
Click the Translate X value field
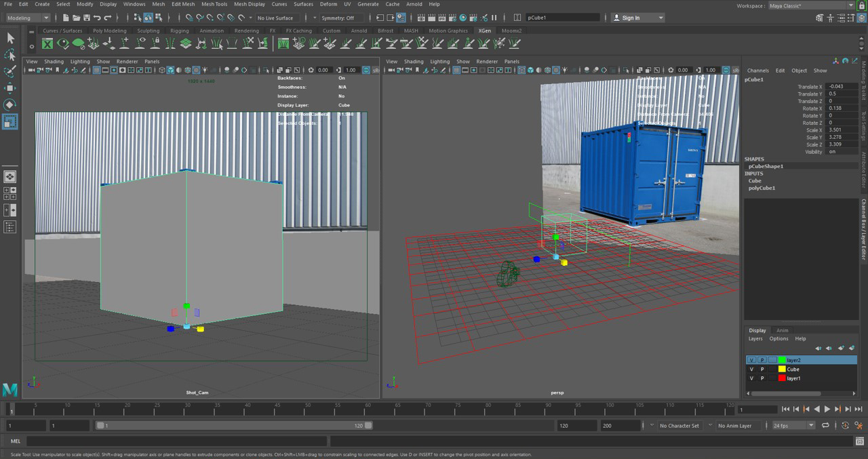pos(841,87)
